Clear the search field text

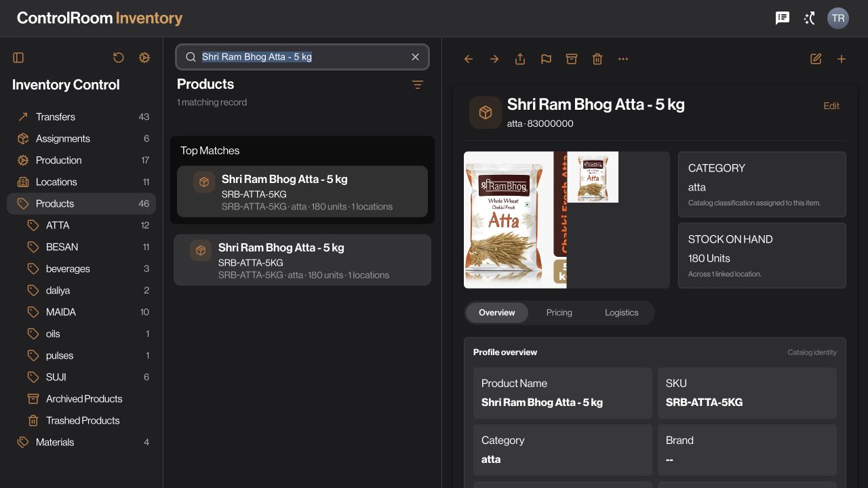pyautogui.click(x=416, y=57)
